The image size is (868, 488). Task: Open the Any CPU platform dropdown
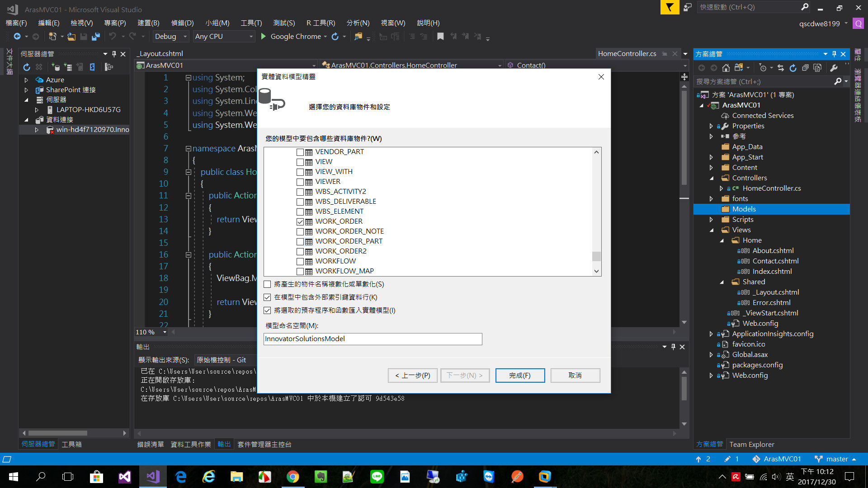251,37
